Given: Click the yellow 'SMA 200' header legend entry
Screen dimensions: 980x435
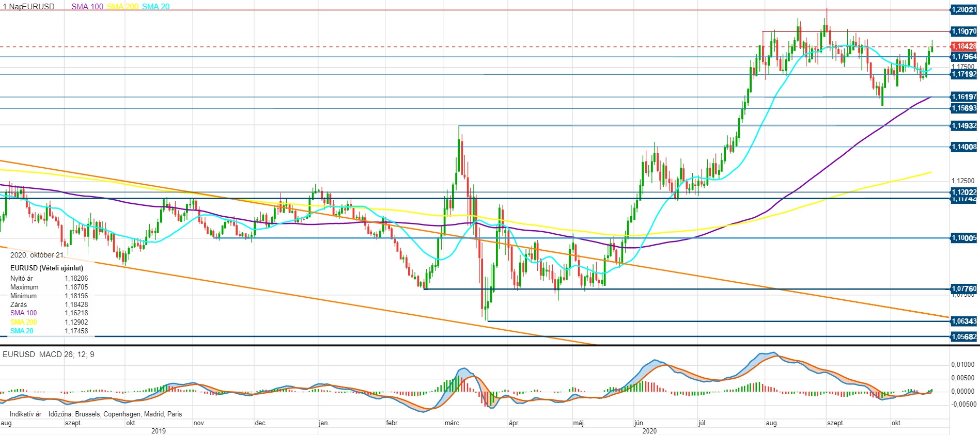Looking at the screenshot, I should click(x=123, y=7).
